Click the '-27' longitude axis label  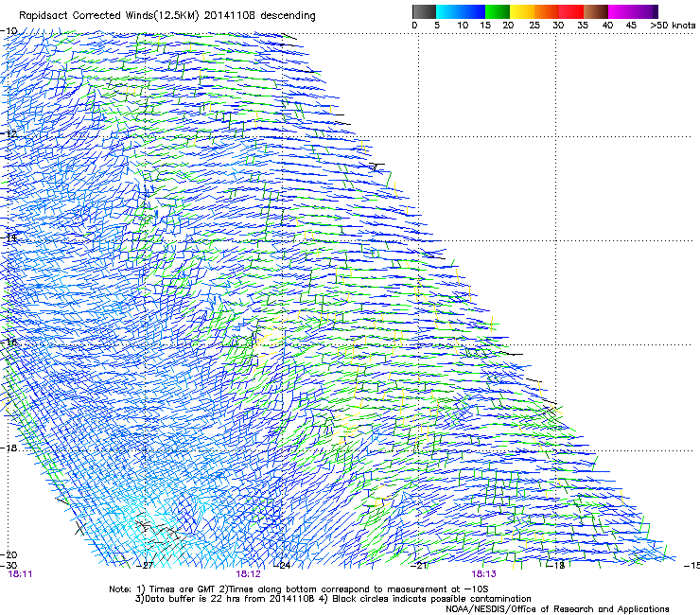click(145, 566)
